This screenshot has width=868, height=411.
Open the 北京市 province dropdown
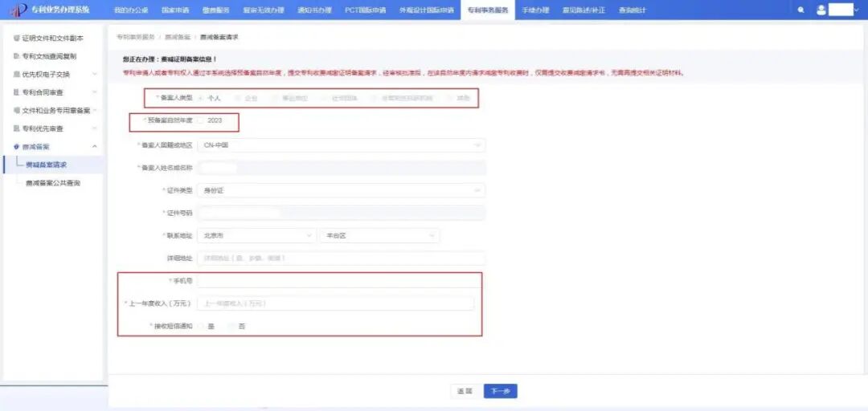pyautogui.click(x=257, y=236)
